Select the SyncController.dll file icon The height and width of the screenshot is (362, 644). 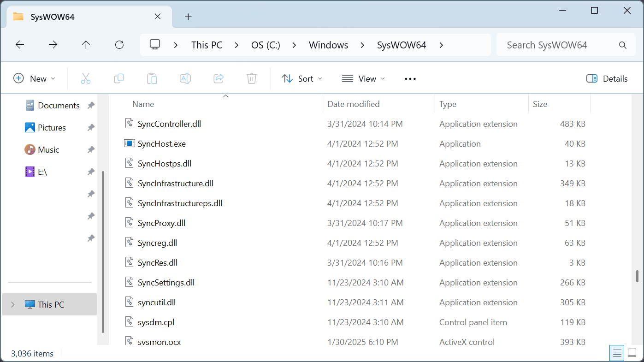pos(129,124)
